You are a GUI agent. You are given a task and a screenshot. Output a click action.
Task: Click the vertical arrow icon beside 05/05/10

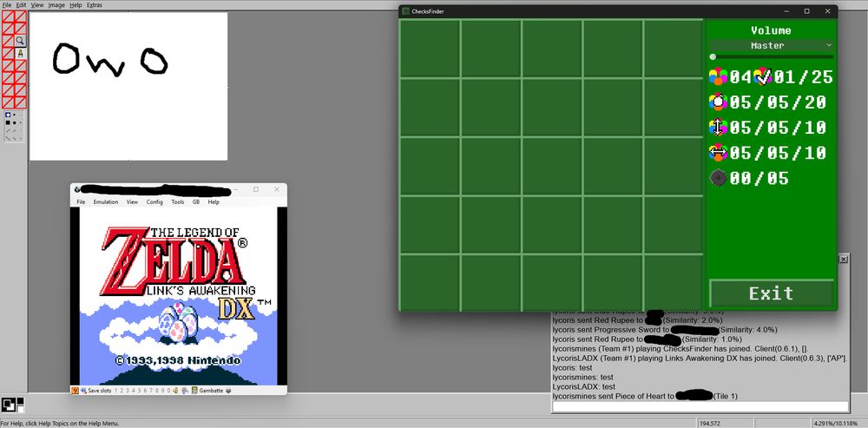718,128
